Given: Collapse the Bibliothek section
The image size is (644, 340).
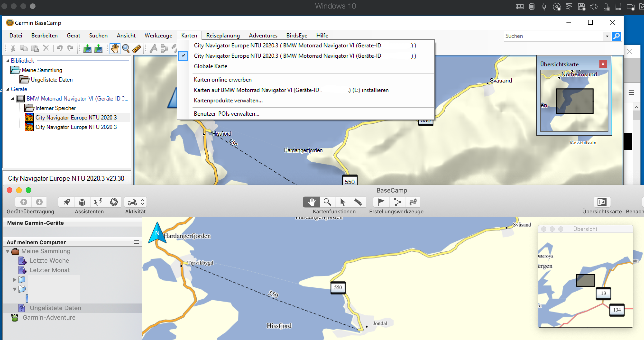Looking at the screenshot, I should 8,61.
